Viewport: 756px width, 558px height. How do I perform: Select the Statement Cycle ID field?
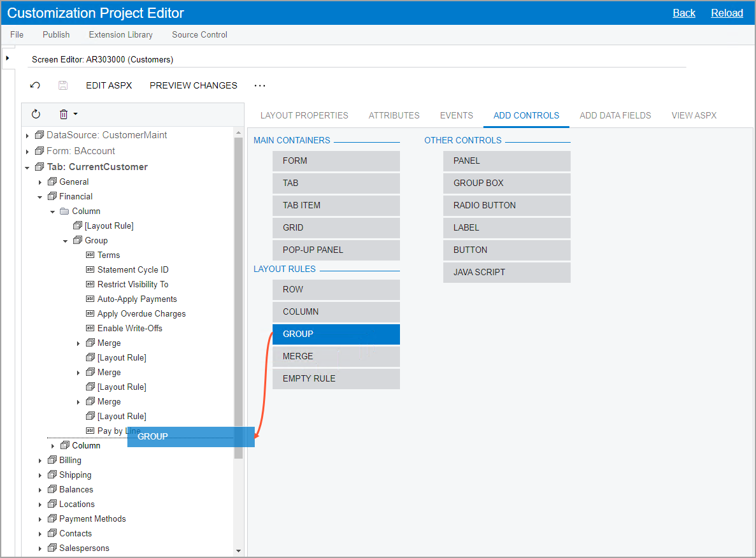coord(132,270)
